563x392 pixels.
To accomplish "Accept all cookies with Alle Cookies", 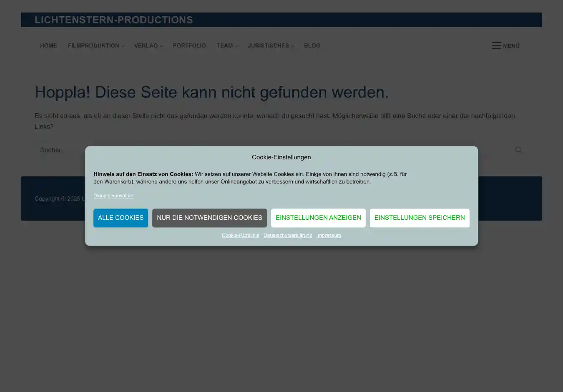I will (121, 218).
